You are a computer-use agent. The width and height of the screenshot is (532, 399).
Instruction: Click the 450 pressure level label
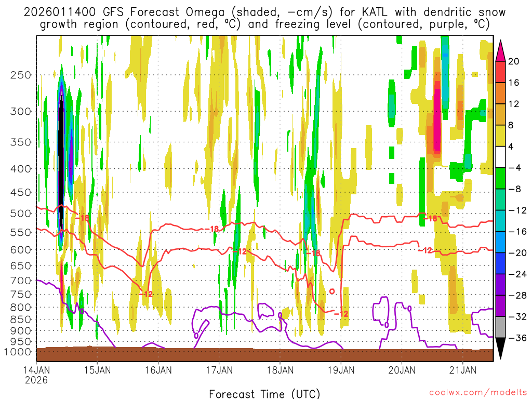coord(21,192)
